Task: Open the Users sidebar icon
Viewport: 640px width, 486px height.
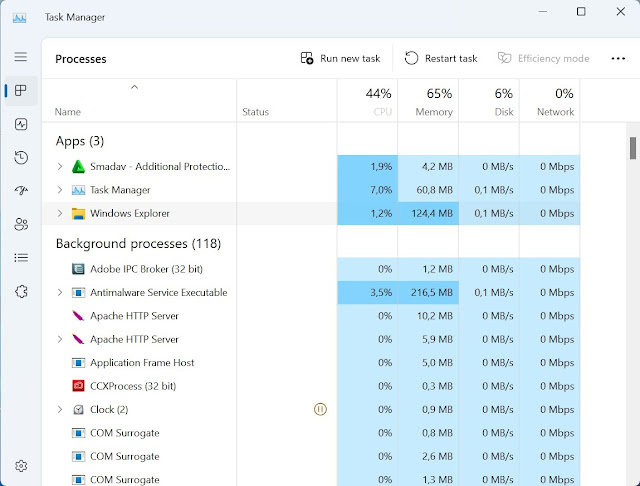Action: click(x=21, y=224)
